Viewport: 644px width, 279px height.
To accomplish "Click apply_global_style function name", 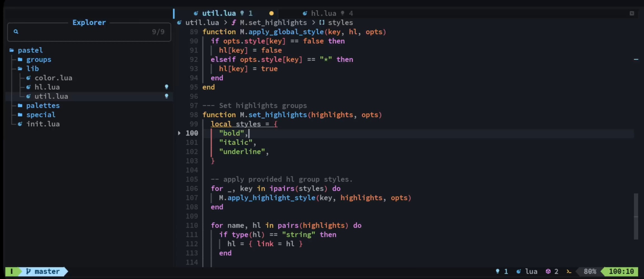I will 286,32.
